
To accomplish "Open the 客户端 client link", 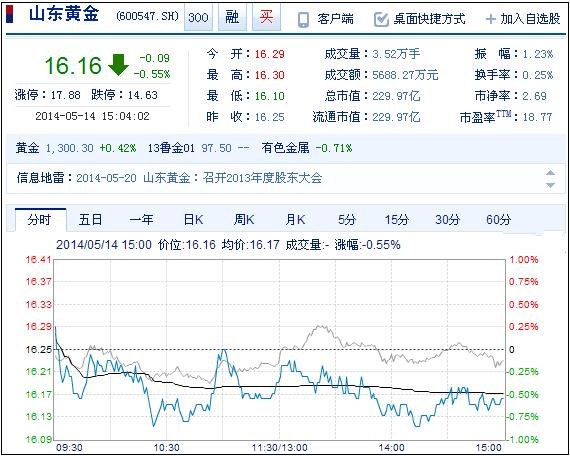I will pos(335,19).
